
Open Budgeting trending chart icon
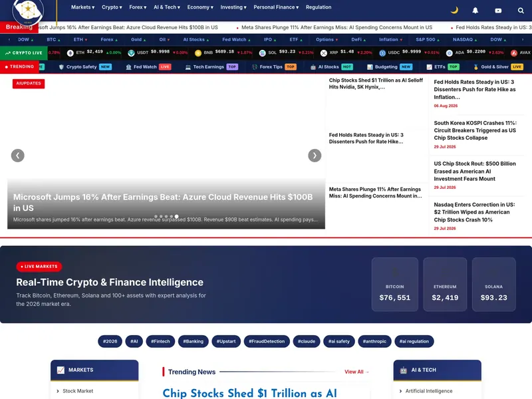tap(370, 67)
